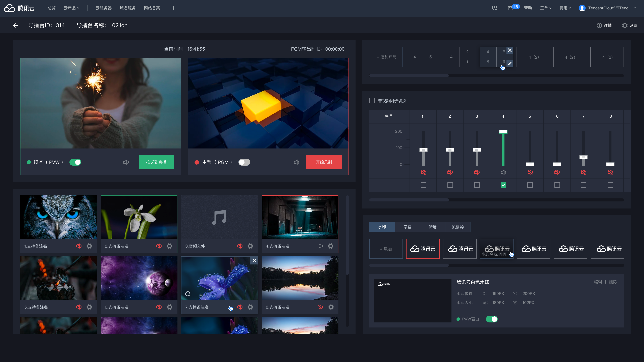The width and height of the screenshot is (644, 362).
Task: Mute audio channel 4 in mixer
Action: click(x=503, y=172)
